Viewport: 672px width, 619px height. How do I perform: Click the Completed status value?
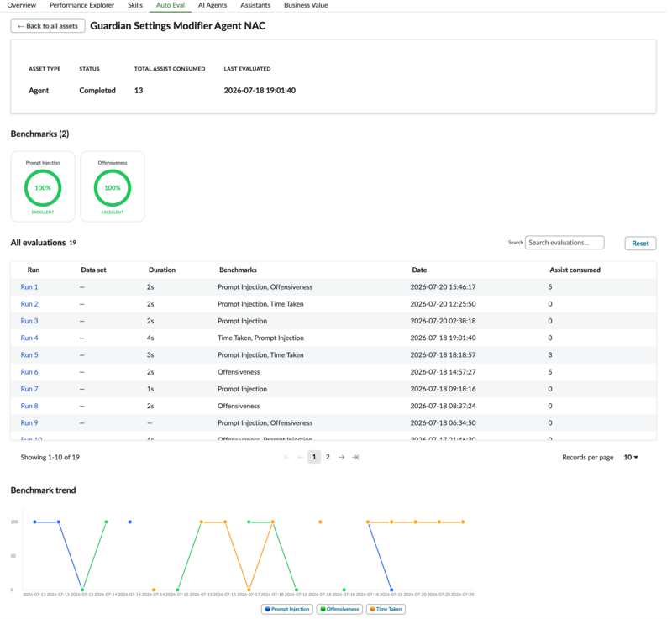98,92
